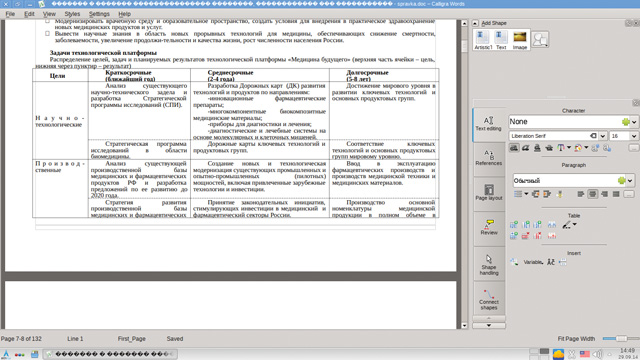This screenshot has height=360, width=640.
Task: Choose the Image shape in Add Shape
Action: coord(520,40)
